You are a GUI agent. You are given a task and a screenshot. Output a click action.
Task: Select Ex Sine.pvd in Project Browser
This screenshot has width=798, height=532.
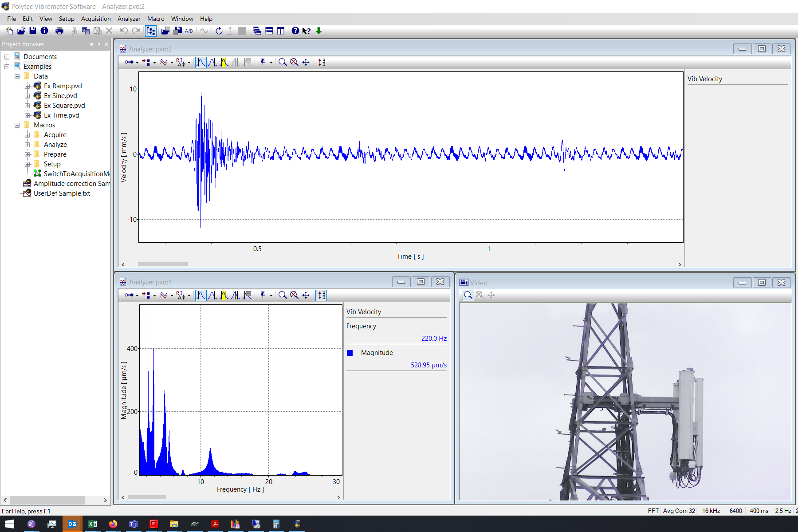coord(60,96)
